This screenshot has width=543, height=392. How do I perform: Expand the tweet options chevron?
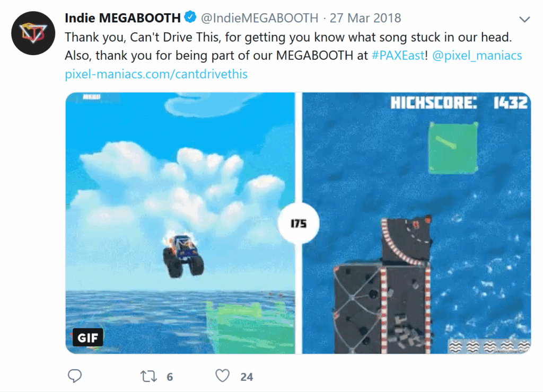524,20
